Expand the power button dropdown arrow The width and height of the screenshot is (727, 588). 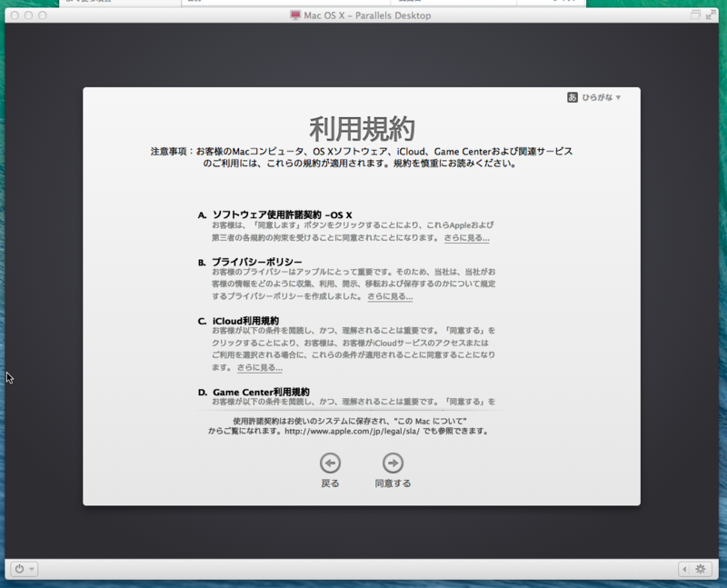tap(31, 568)
